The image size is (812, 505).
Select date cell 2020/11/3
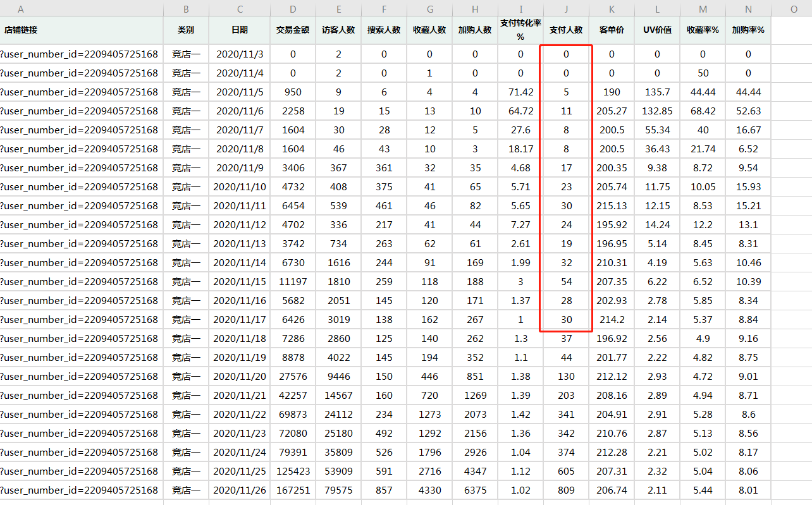(240, 54)
